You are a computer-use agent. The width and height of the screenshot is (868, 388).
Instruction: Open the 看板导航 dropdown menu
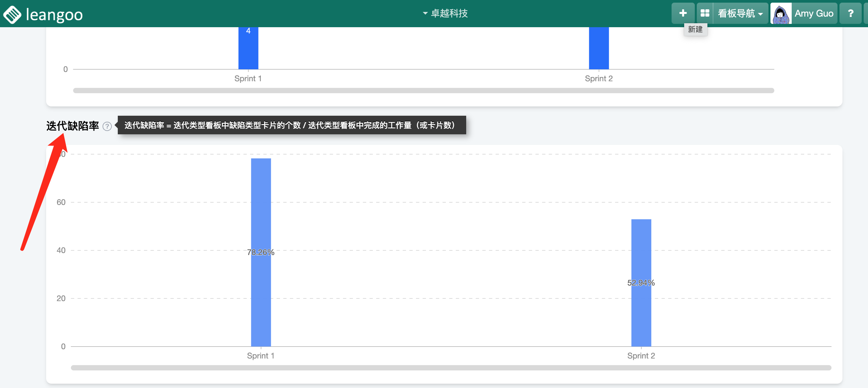[x=740, y=13]
